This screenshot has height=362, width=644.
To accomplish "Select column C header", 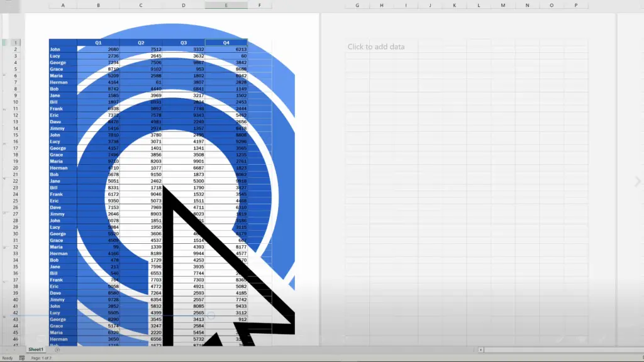I will click(141, 5).
